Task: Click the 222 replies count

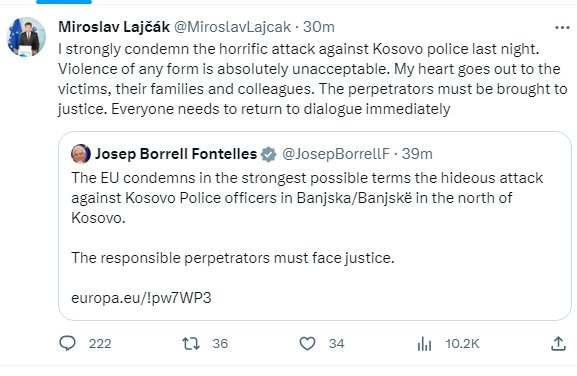Action: [x=100, y=344]
